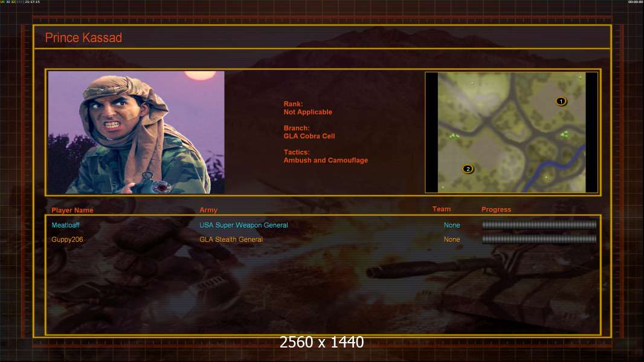Click the Ambush and Camouflage tactics text

[x=326, y=160]
